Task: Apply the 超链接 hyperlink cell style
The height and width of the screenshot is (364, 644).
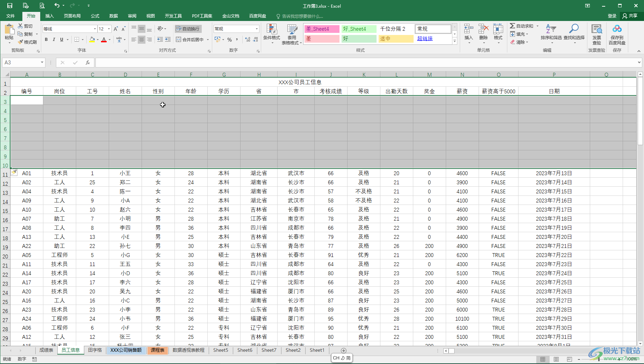Action: pos(433,38)
